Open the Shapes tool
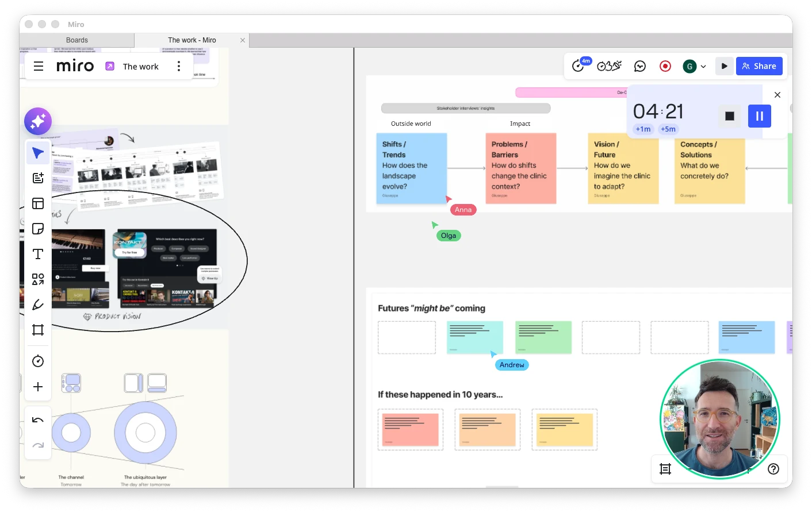This screenshot has width=812, height=512. click(x=38, y=279)
